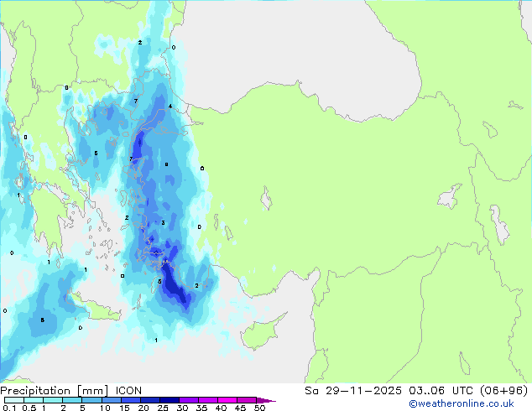The image size is (532, 411).
Task: Click the 20–25 mm legend color box
Action: [150, 400]
